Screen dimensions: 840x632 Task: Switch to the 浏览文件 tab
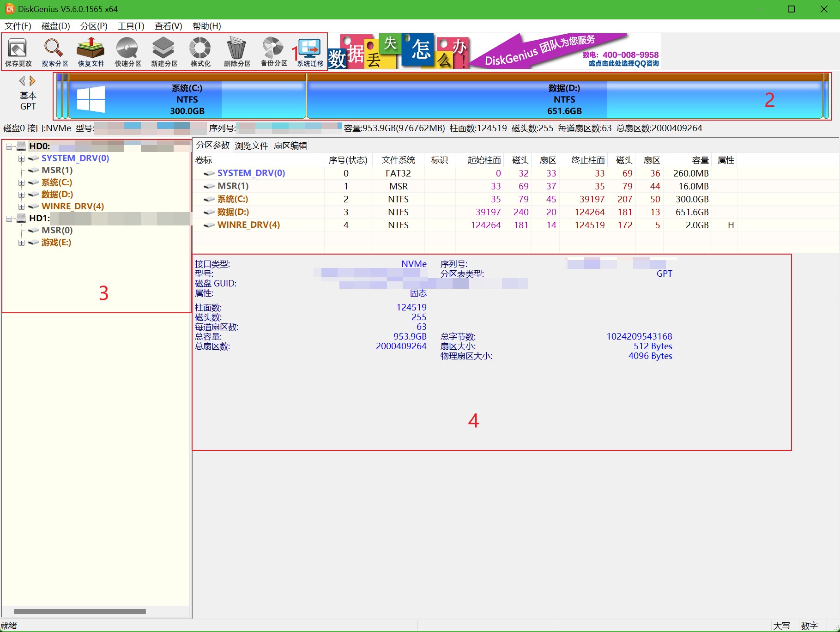click(x=251, y=146)
